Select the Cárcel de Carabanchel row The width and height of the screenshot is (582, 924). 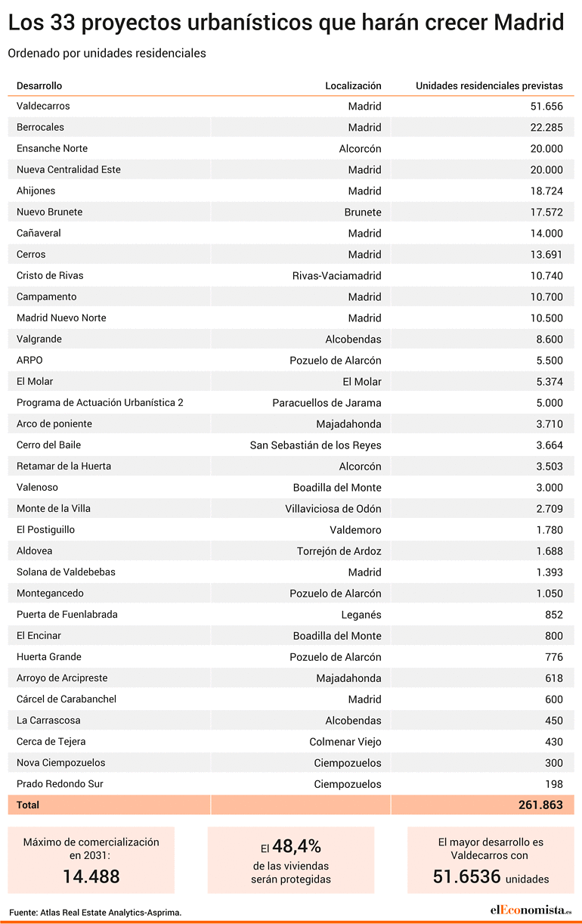[291, 699]
